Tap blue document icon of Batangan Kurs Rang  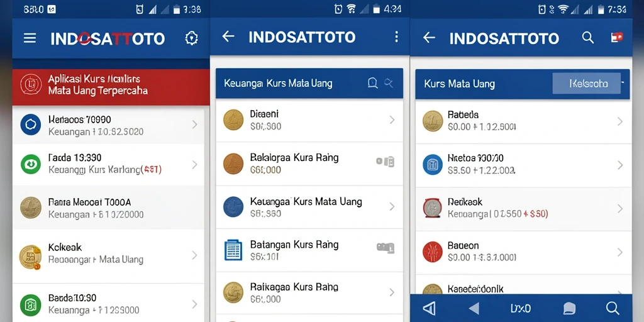233,250
